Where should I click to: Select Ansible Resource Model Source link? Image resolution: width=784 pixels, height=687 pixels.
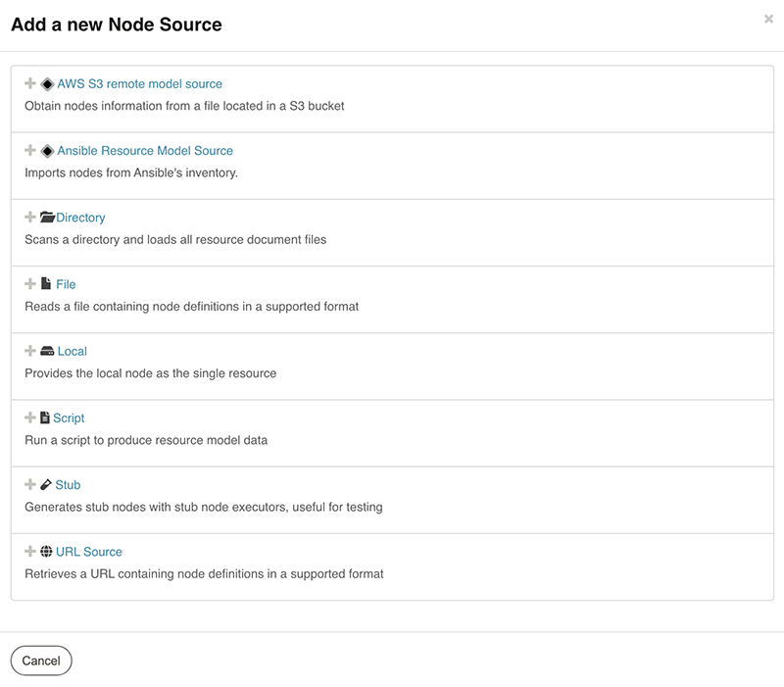tap(145, 151)
